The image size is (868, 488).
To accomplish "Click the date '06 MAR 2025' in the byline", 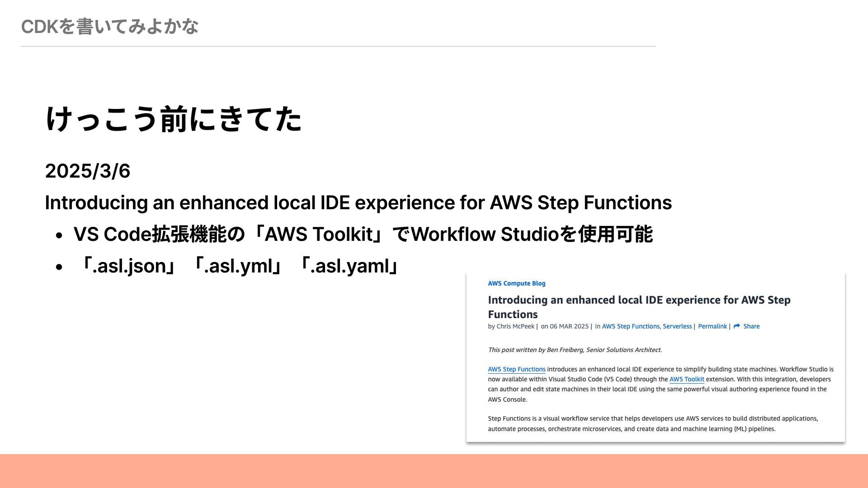I will click(x=569, y=326).
